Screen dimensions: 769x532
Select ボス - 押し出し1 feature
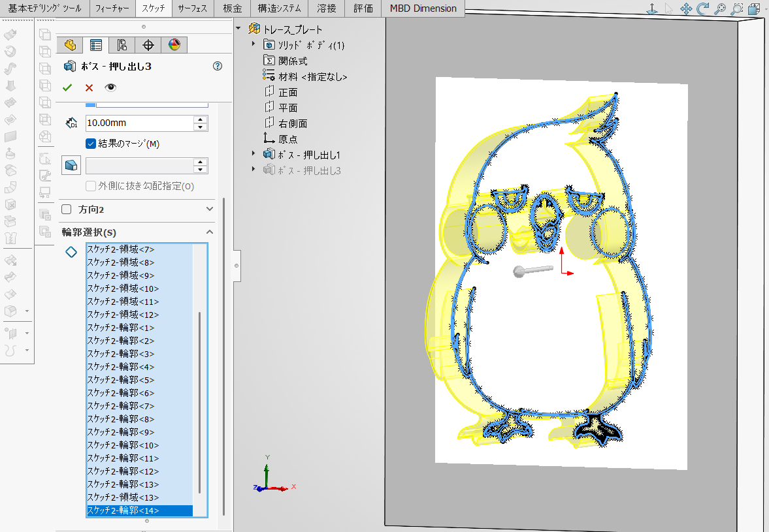pos(302,155)
